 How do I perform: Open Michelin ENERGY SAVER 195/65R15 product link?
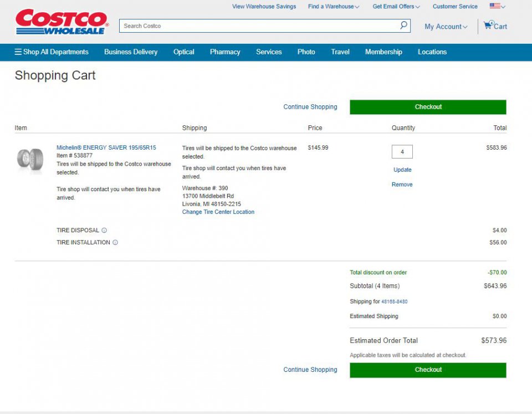(106, 147)
